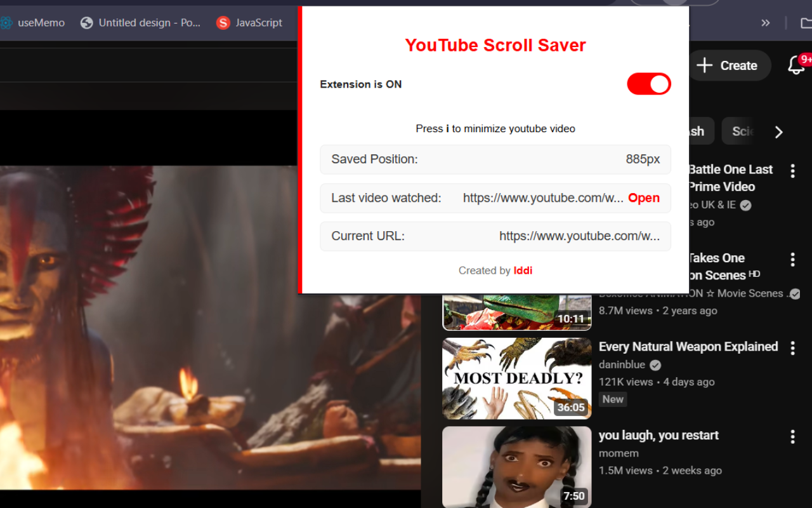
Task: Open the you laugh, you restart thumbnail
Action: tap(516, 467)
